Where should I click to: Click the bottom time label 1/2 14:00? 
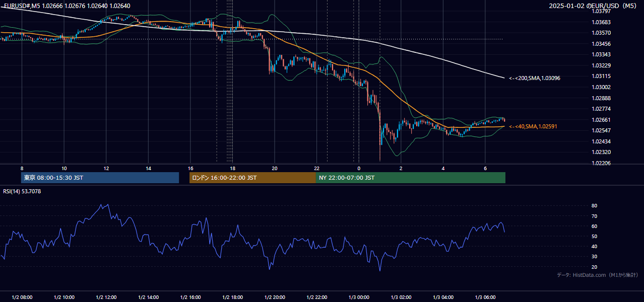pos(148,297)
